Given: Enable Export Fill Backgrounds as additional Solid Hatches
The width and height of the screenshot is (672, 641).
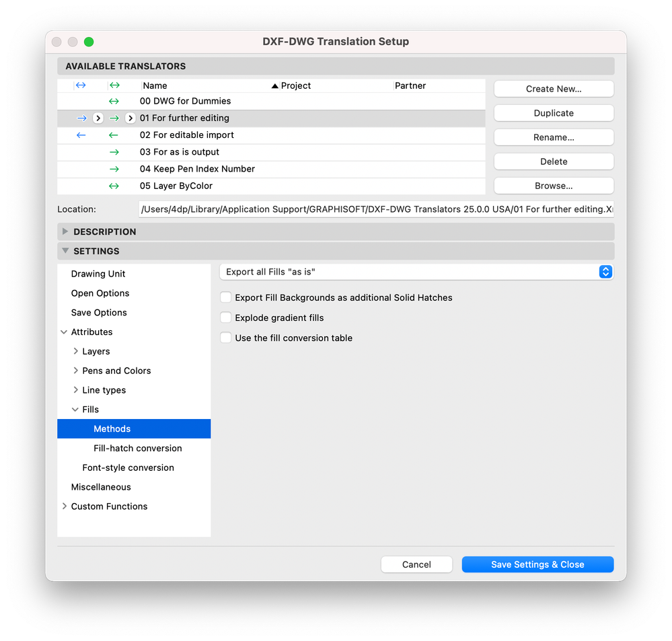Looking at the screenshot, I should (226, 297).
